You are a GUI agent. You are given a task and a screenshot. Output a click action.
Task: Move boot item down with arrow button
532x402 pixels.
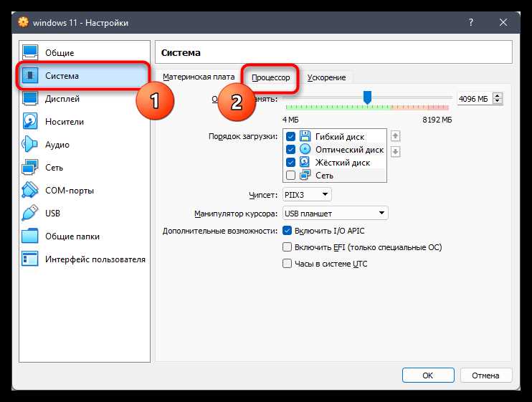click(395, 151)
